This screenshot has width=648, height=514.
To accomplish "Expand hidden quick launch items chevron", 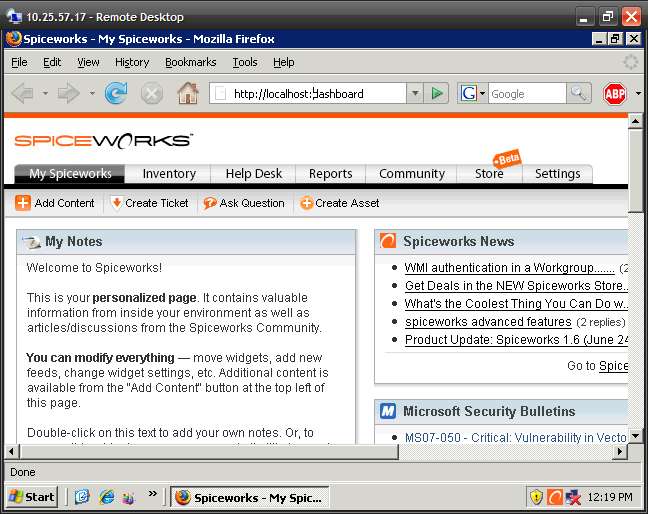I will pyautogui.click(x=152, y=493).
